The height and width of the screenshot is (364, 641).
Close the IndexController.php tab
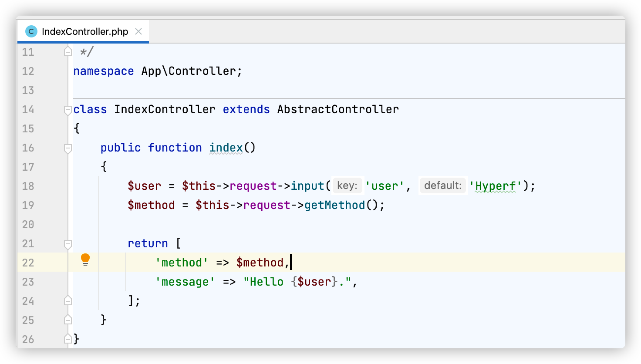click(138, 31)
